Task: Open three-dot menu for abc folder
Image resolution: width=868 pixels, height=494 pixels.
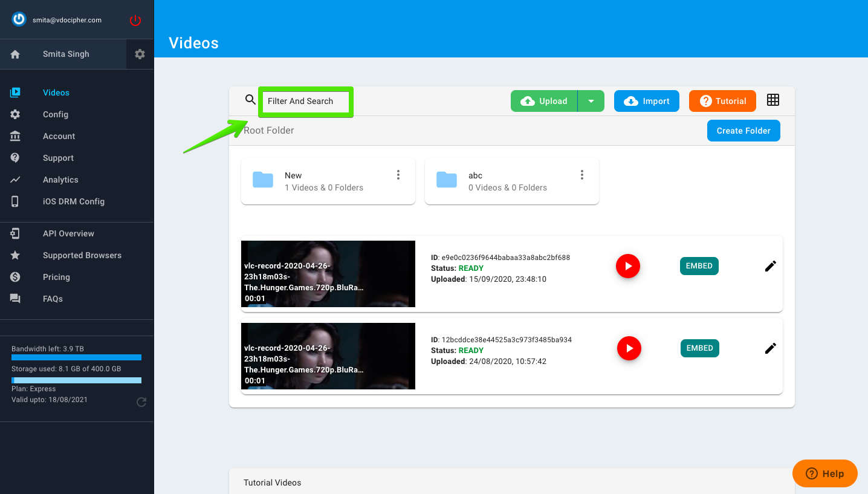Action: pos(582,175)
